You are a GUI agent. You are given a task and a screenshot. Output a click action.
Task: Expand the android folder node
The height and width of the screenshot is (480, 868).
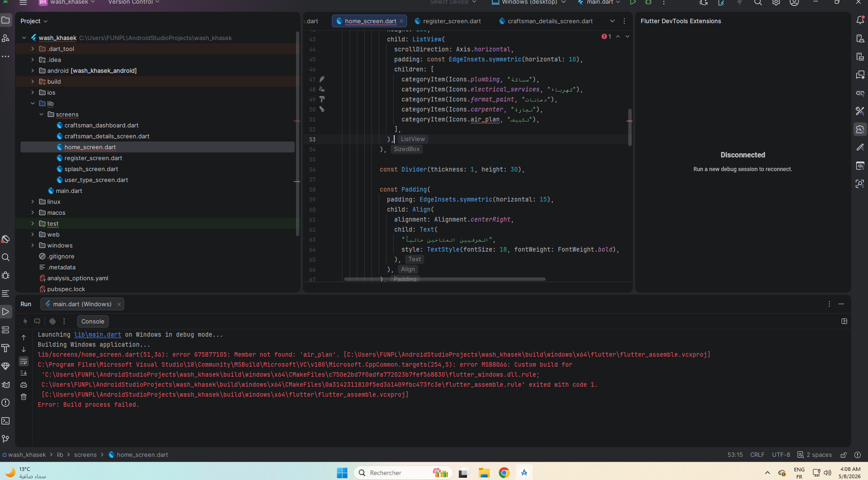(32, 71)
